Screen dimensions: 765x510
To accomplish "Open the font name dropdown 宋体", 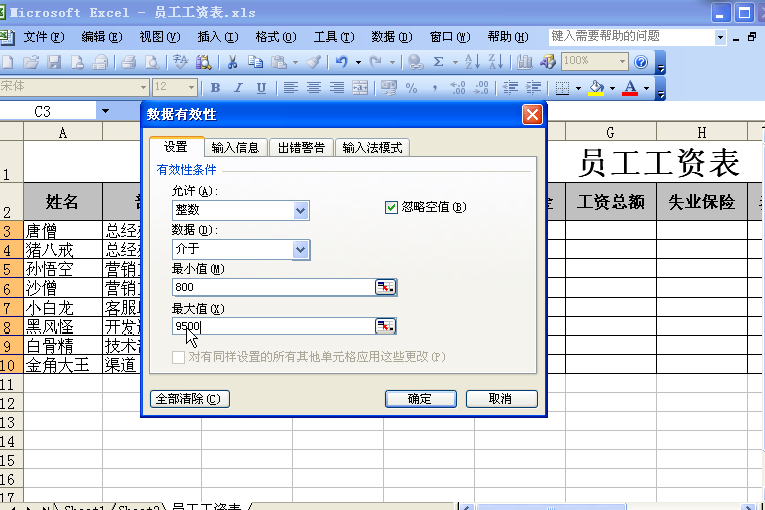I will click(143, 88).
